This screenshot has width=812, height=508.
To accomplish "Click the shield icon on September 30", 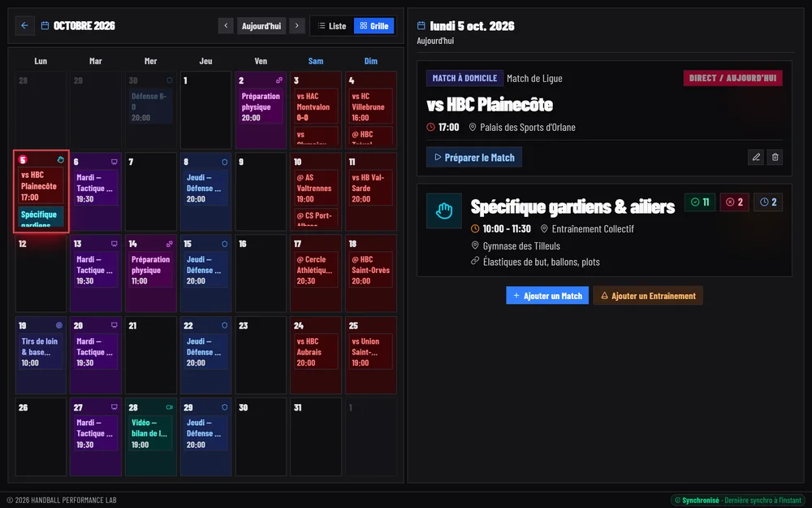I will 170,80.
